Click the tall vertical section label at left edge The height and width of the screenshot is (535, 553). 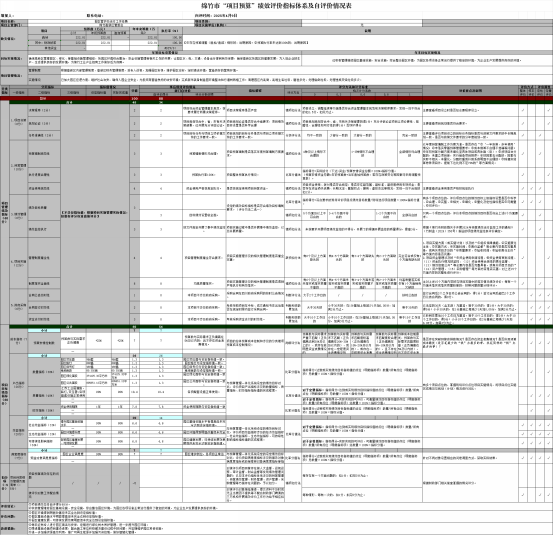[x=5, y=212]
